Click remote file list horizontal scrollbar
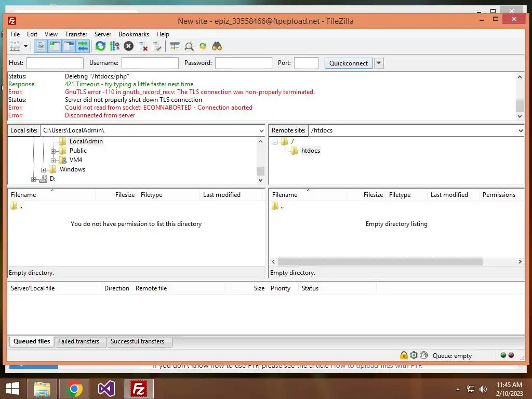Screen dimensions: 532x399 point(380,262)
